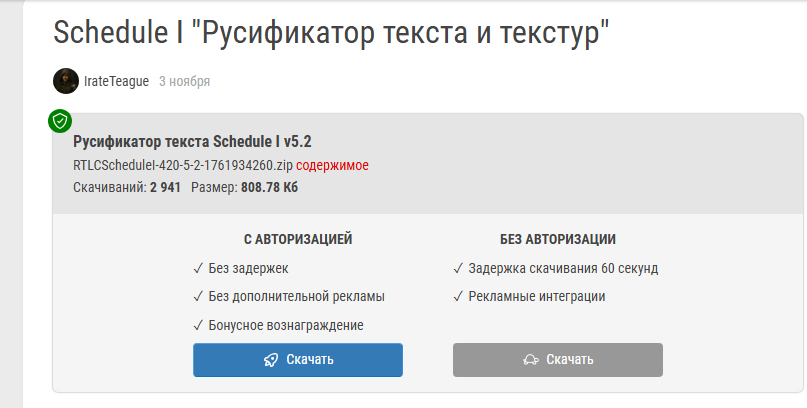The height and width of the screenshot is (408, 807).
Task: Click the car icon in gray button
Action: pyautogui.click(x=531, y=360)
